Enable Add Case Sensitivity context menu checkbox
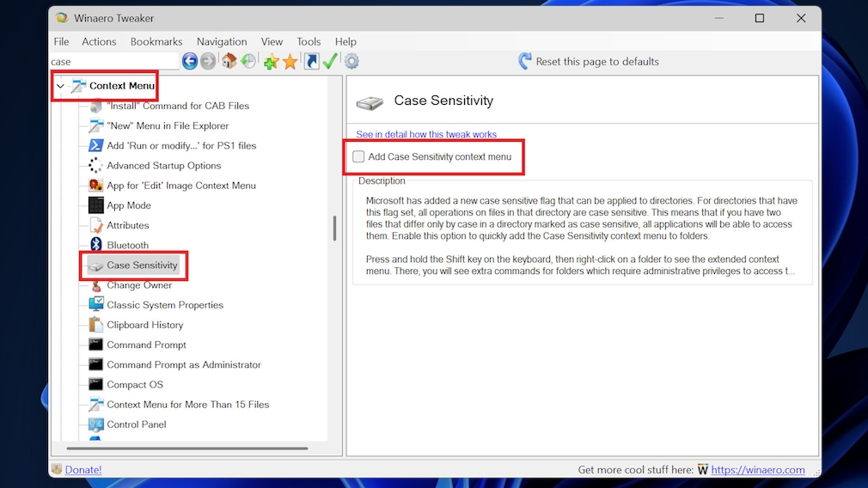The height and width of the screenshot is (488, 868). pyautogui.click(x=358, y=156)
